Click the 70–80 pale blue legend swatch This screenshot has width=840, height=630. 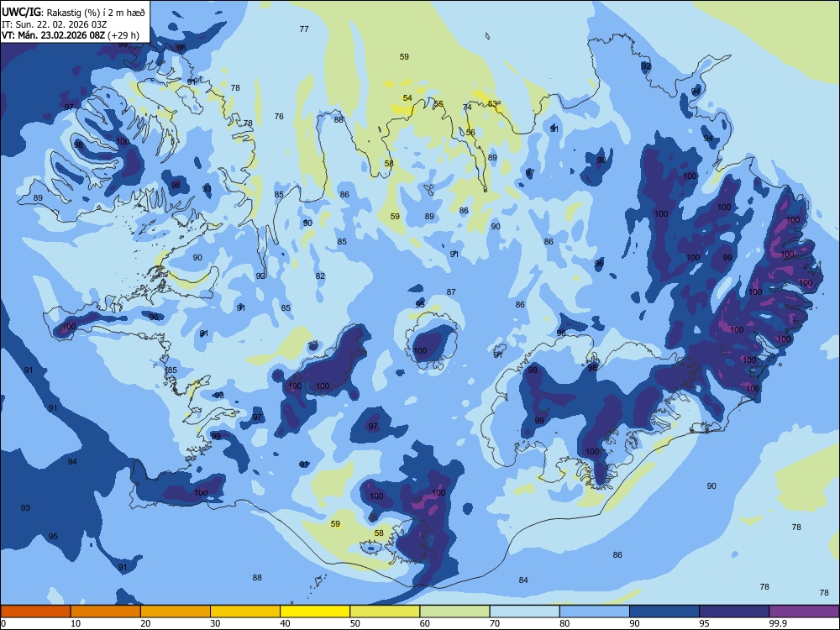point(524,612)
